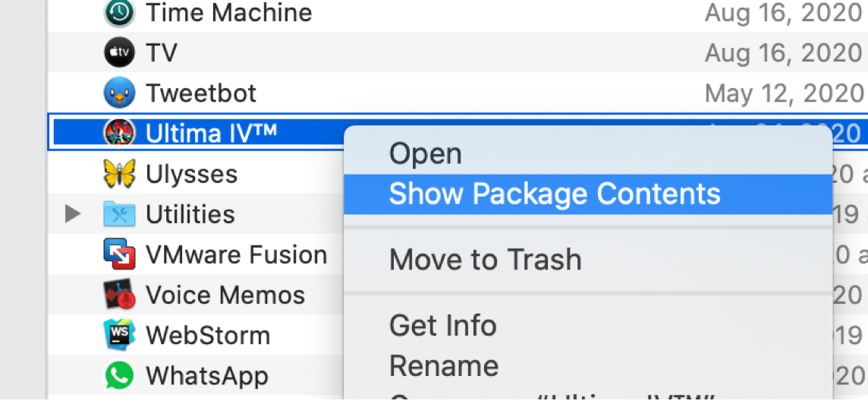This screenshot has width=868, height=404.
Task: Click the Ulysses butterfly icon
Action: [119, 173]
